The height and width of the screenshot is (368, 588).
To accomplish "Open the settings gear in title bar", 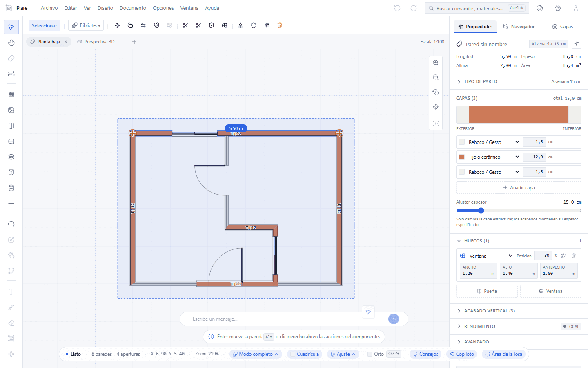I will (558, 8).
